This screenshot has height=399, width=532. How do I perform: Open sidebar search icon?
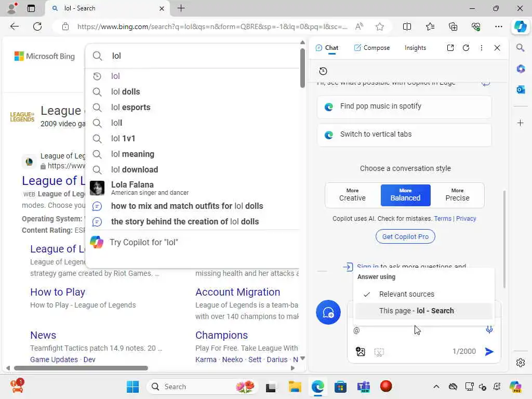point(520,47)
